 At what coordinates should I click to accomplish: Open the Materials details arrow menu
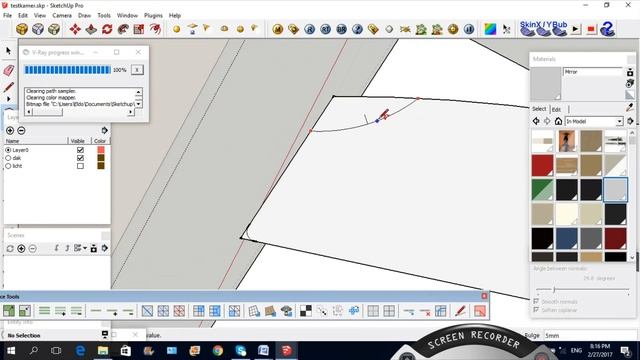tap(630, 121)
